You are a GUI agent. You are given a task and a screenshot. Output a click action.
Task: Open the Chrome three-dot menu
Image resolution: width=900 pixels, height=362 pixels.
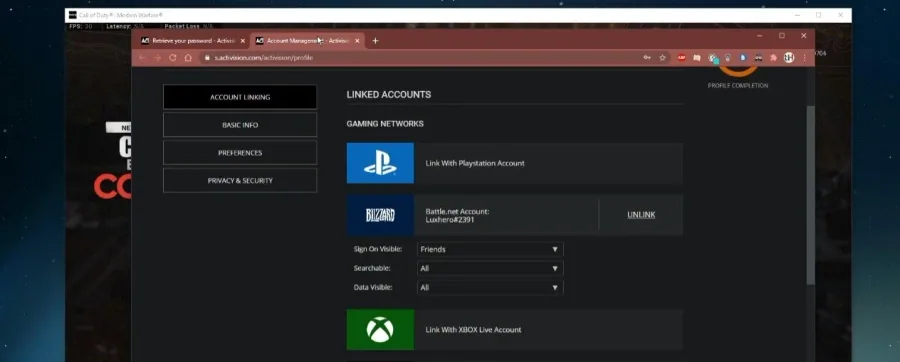pos(805,58)
